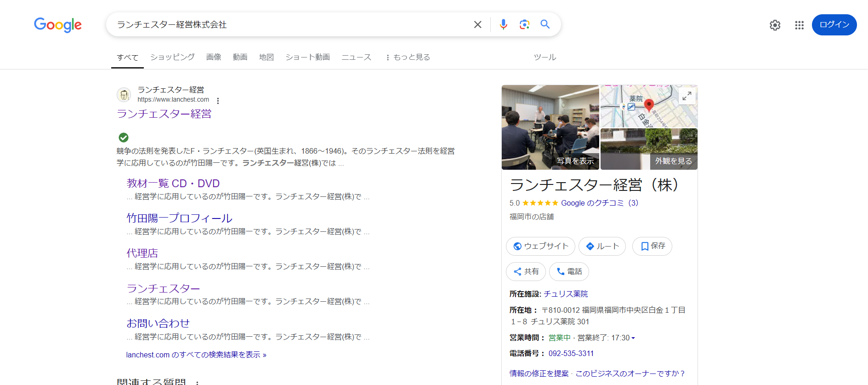Click the ルート directions button

click(602, 246)
